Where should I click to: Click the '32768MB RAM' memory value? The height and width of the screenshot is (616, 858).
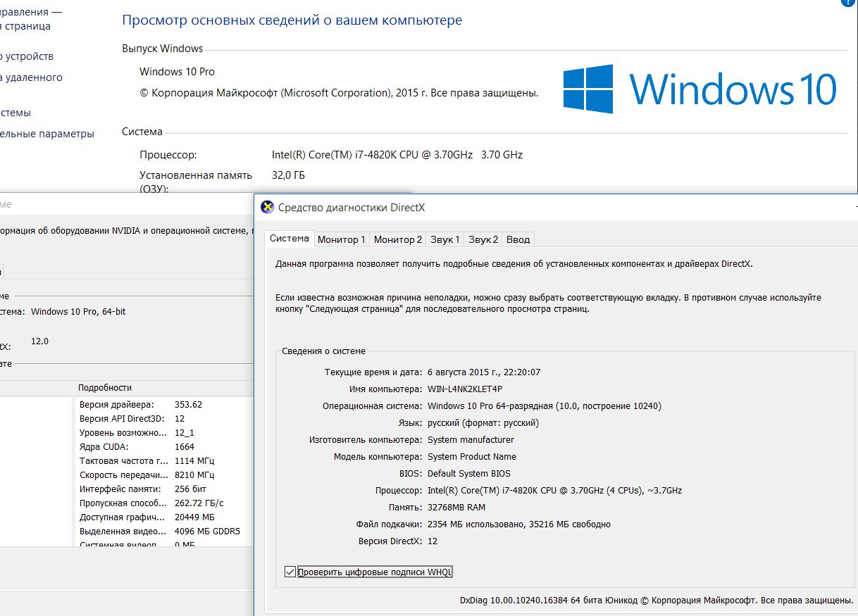coord(456,507)
